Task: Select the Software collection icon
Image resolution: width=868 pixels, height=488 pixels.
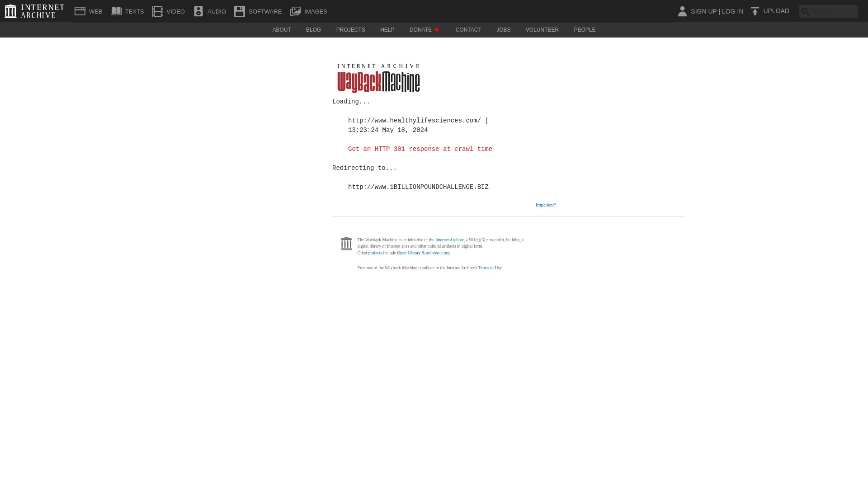Action: point(240,11)
